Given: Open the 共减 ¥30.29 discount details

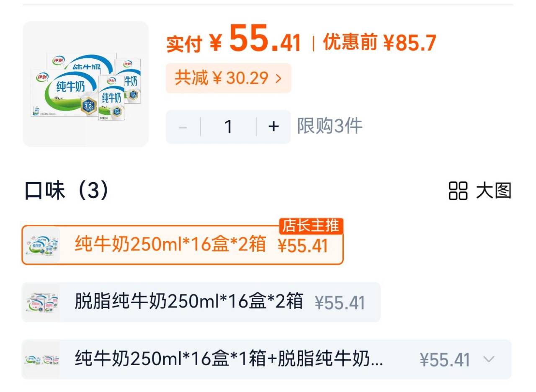Looking at the screenshot, I should (x=222, y=78).
